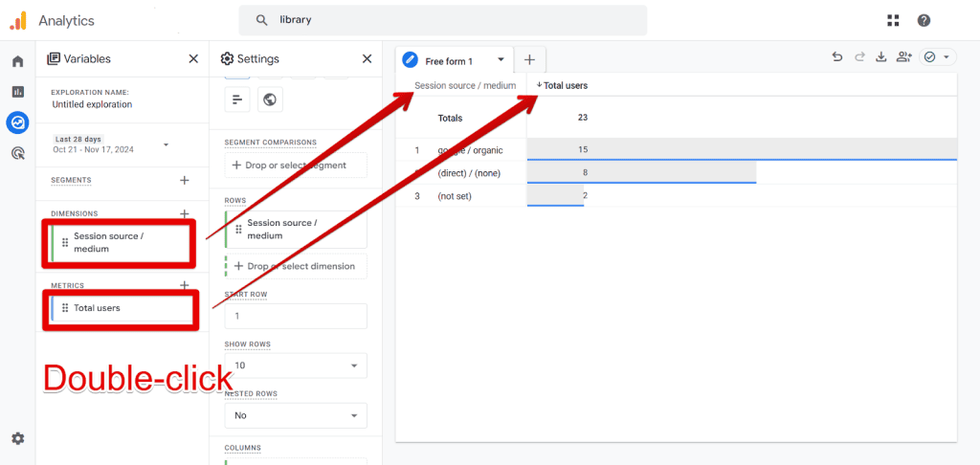Click the totals value 23
This screenshot has height=465, width=980.
583,118
